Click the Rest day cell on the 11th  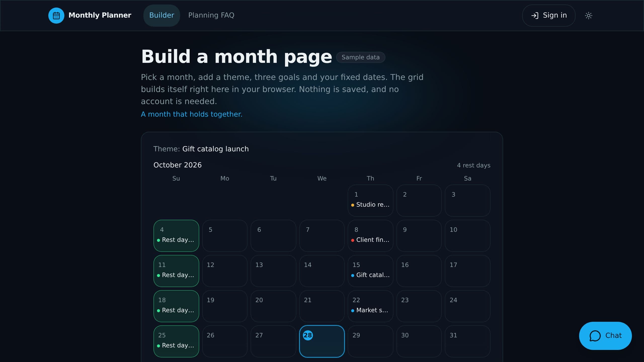click(176, 271)
